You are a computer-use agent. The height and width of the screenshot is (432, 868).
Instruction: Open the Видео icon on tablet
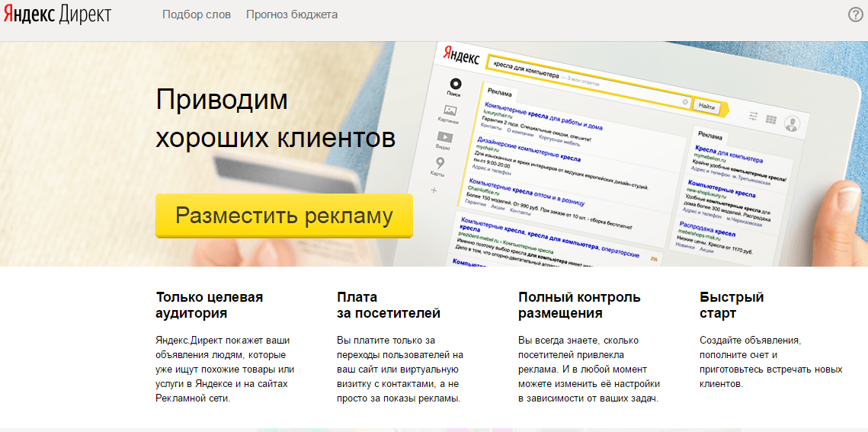444,138
